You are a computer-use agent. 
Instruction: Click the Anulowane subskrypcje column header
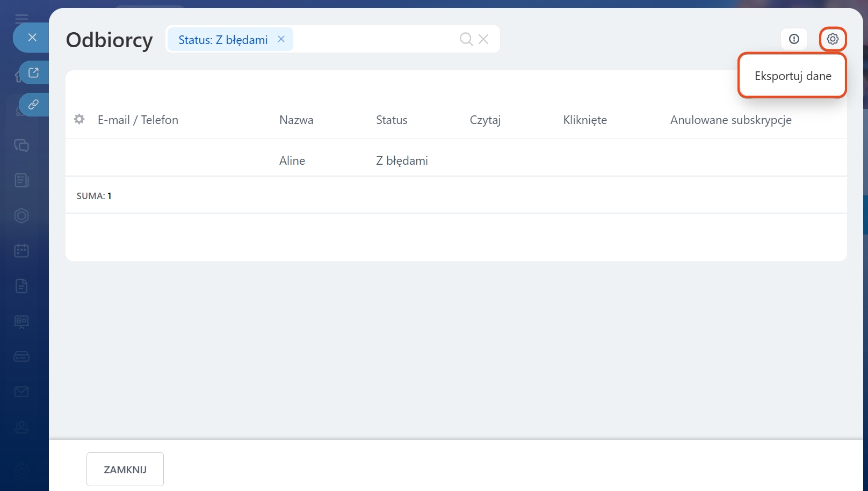tap(730, 120)
